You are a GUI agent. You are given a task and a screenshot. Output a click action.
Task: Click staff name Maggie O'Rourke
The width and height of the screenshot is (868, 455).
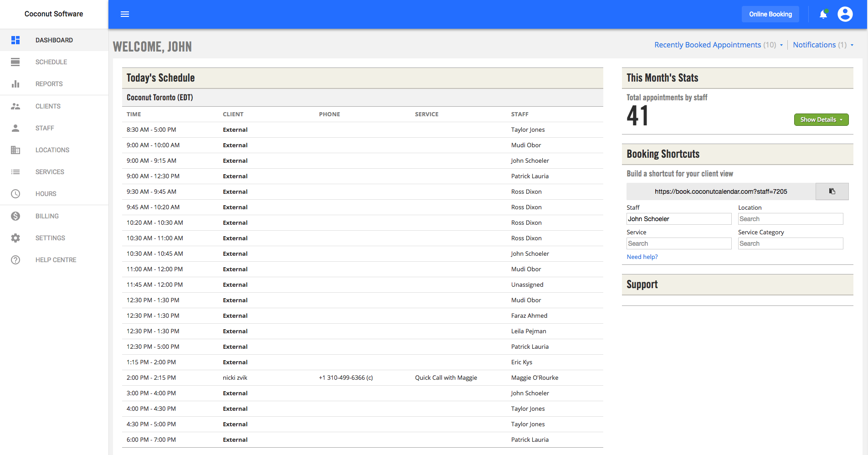(x=534, y=377)
